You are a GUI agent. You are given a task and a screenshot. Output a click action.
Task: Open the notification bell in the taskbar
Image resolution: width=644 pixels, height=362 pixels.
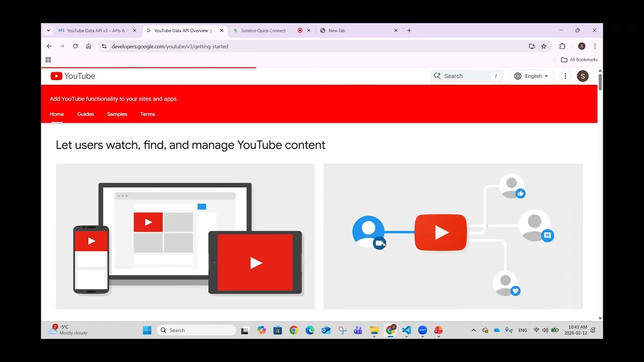click(593, 330)
